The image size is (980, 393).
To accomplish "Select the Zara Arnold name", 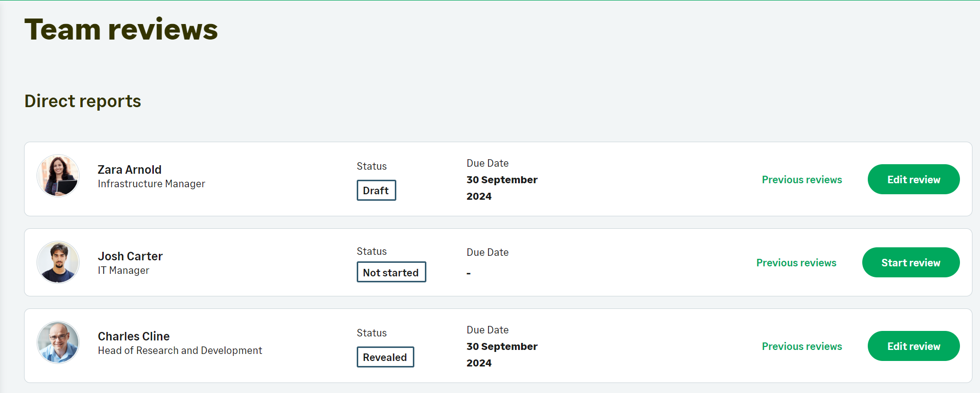I will 129,170.
